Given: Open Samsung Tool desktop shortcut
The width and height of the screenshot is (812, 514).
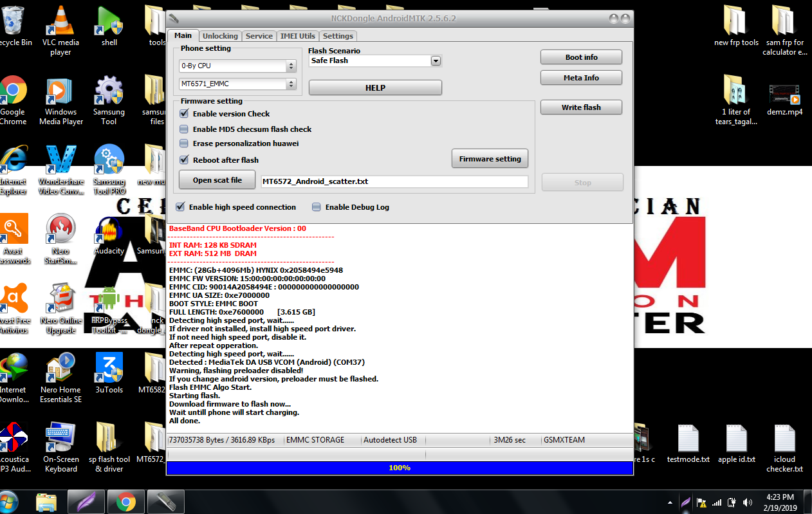Looking at the screenshot, I should (x=109, y=100).
